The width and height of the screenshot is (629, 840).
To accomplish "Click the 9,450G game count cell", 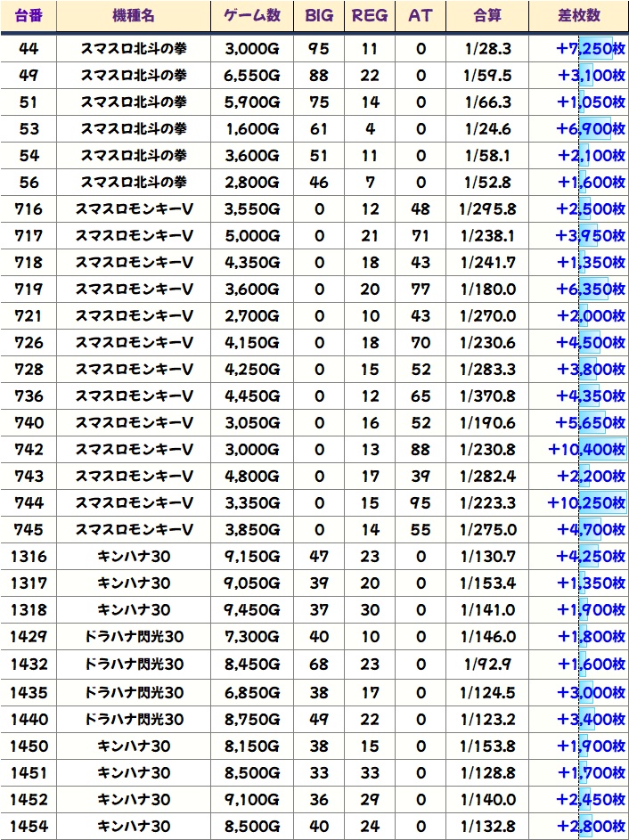I will 252,610.
